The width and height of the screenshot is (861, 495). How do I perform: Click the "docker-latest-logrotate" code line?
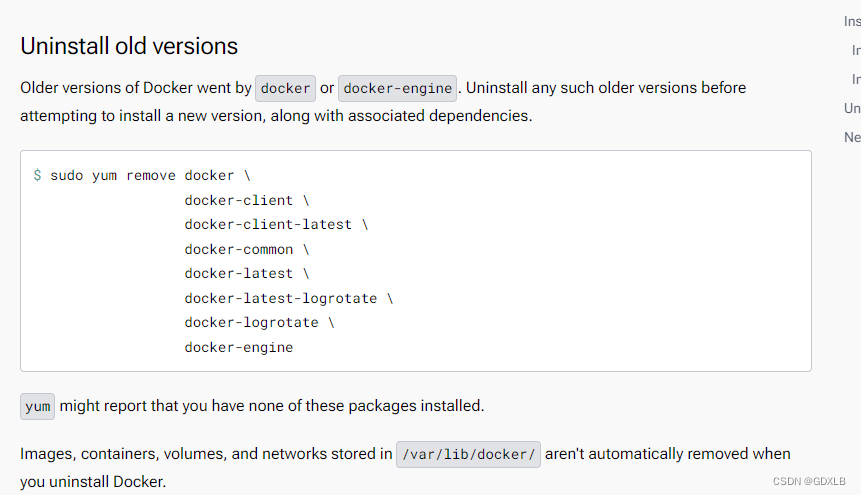(289, 298)
